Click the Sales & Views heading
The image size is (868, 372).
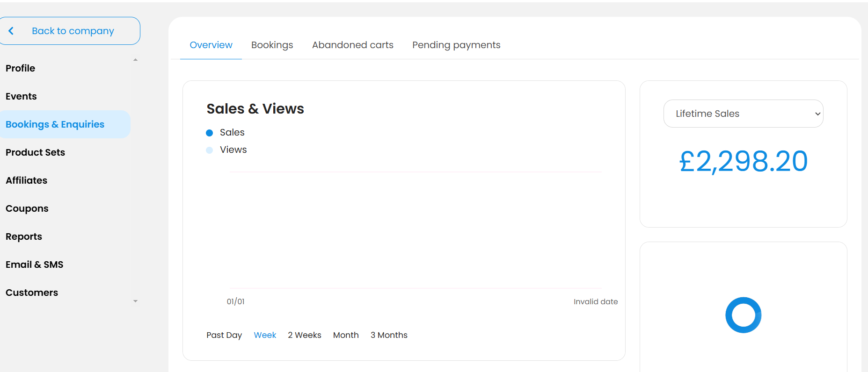[255, 108]
